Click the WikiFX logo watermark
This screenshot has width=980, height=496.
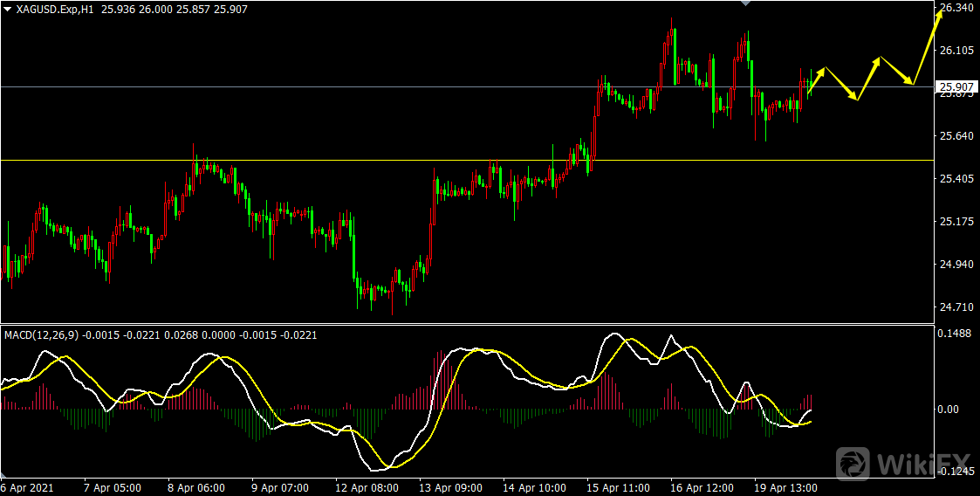click(904, 463)
